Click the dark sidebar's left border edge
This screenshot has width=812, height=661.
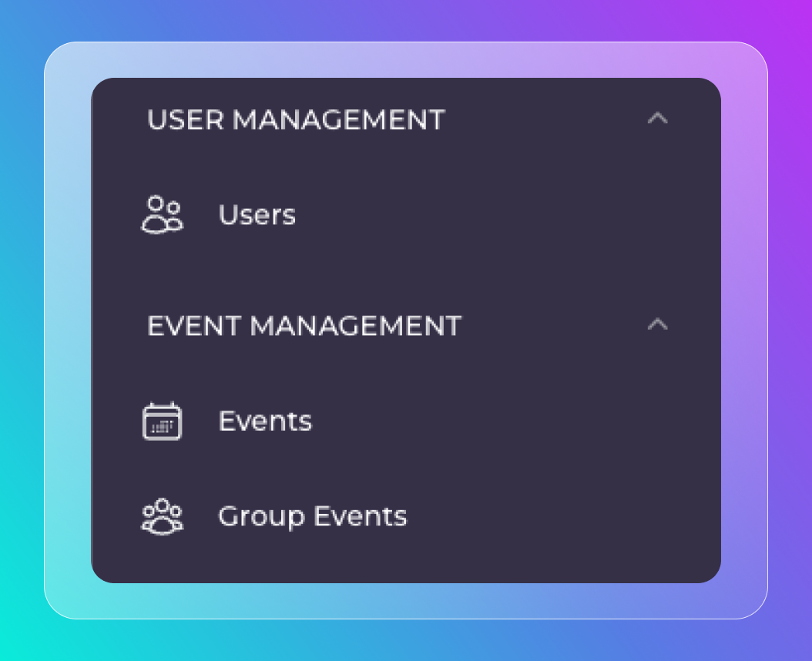coord(92,331)
